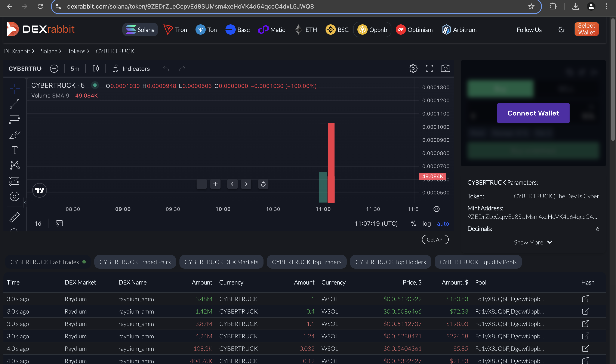Viewport: 616px width, 364px height.
Task: Toggle dark mode moon icon
Action: (561, 30)
